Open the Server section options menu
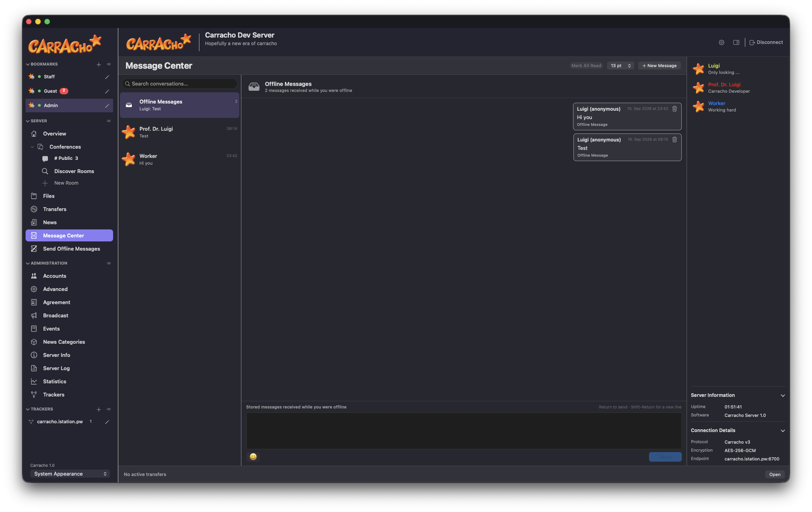This screenshot has width=812, height=512. [109, 121]
